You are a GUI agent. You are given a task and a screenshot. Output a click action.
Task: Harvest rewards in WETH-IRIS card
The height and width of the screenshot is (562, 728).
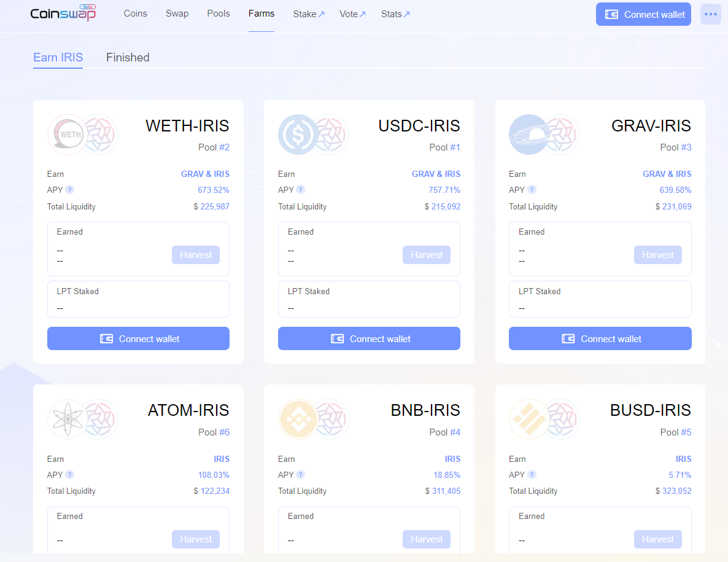[x=195, y=254]
